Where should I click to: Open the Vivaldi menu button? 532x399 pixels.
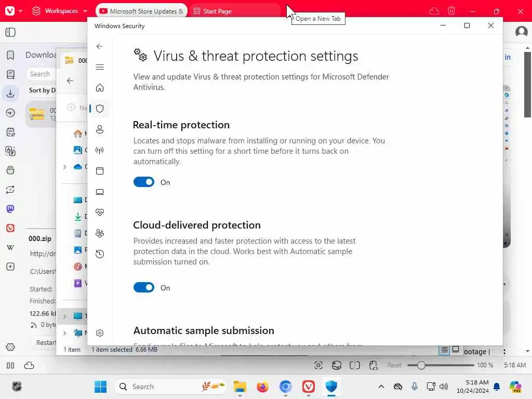coord(13,11)
